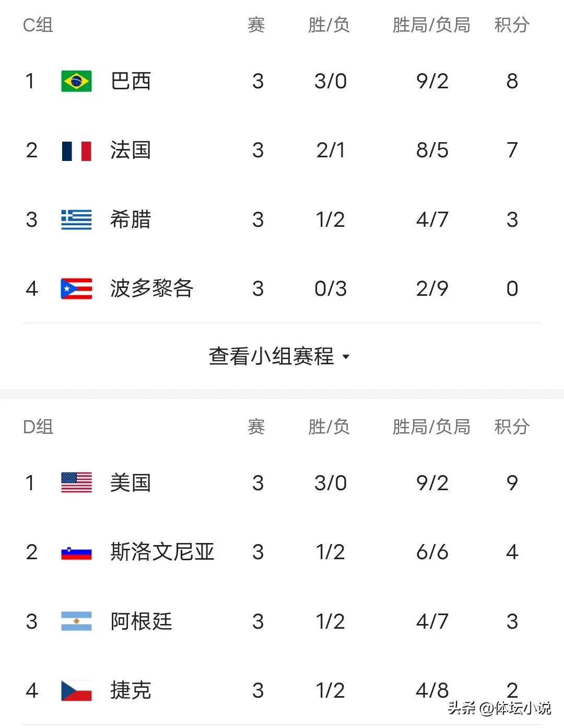This screenshot has width=564, height=728.
Task: Click the Puerto Rico flag icon
Action: pos(76,288)
